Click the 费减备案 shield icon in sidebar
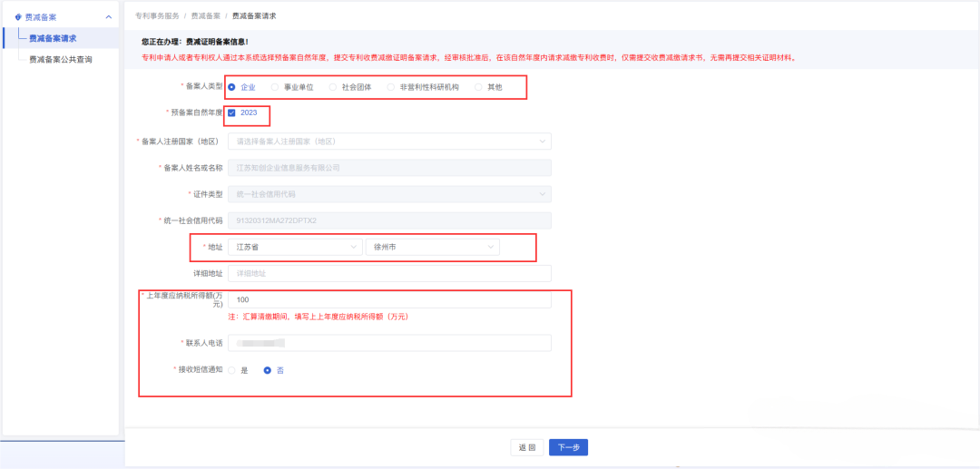This screenshot has width=980, height=469. point(18,16)
